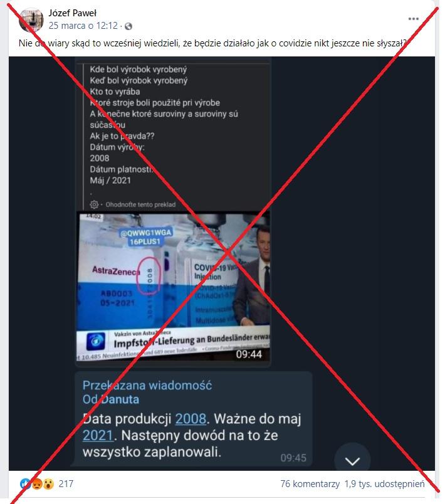Click the angry reaction icon
This screenshot has height=504, width=445.
click(37, 483)
